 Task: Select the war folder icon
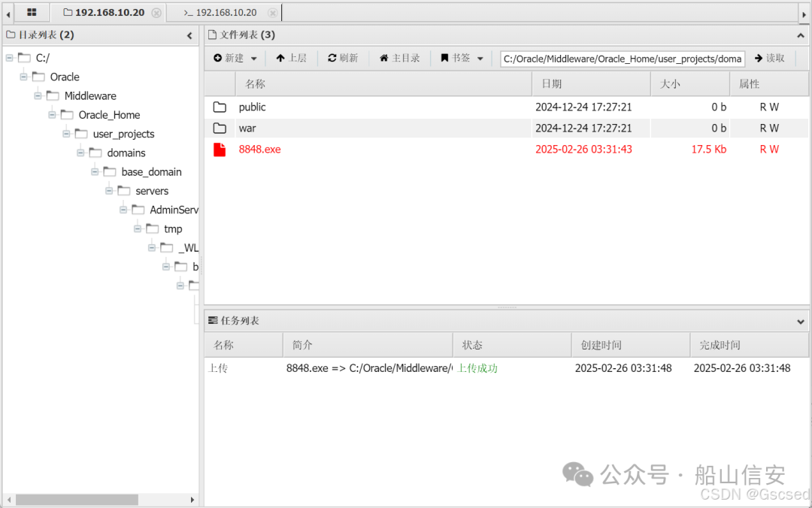click(220, 128)
